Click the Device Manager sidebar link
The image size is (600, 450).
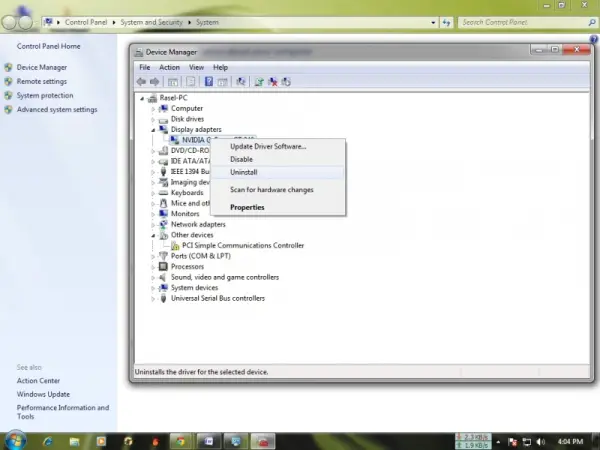(42, 67)
